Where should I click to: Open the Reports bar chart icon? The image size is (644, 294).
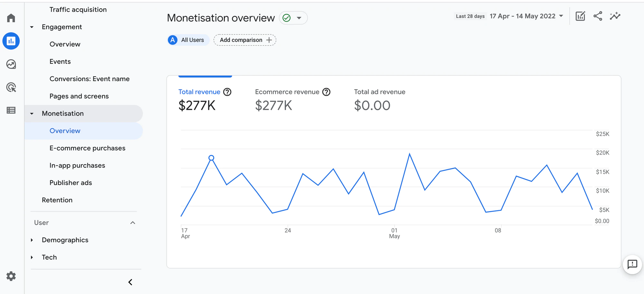(x=11, y=41)
